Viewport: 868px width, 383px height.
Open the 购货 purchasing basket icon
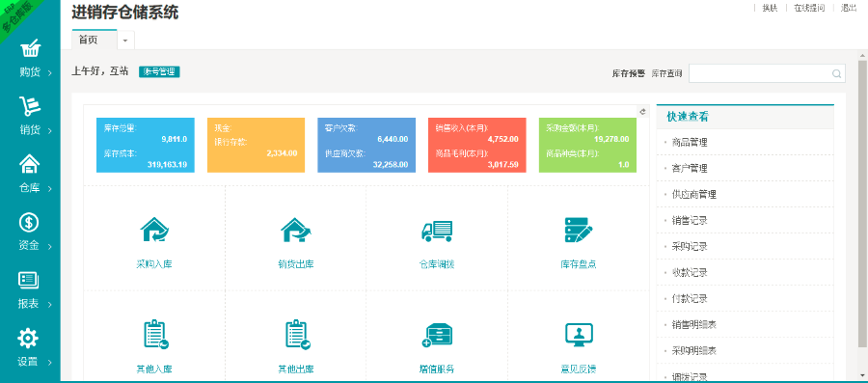click(30, 48)
